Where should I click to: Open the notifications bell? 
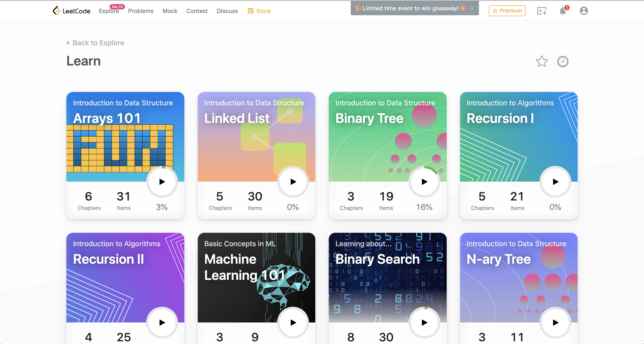click(x=563, y=11)
